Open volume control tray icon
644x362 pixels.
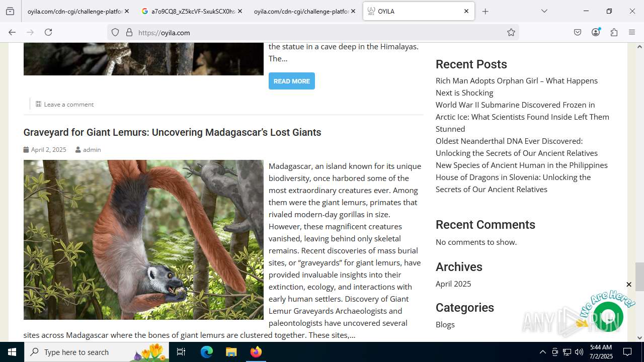click(579, 352)
